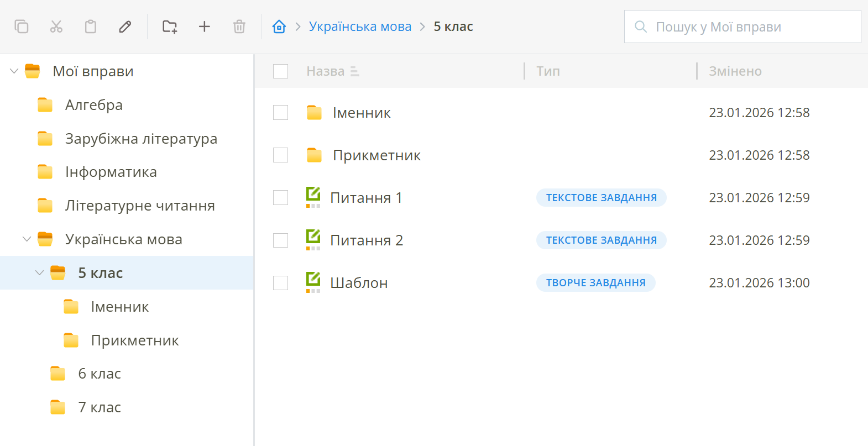Click Українська мова label in tree
Screen dimensions: 868x446
pos(124,239)
